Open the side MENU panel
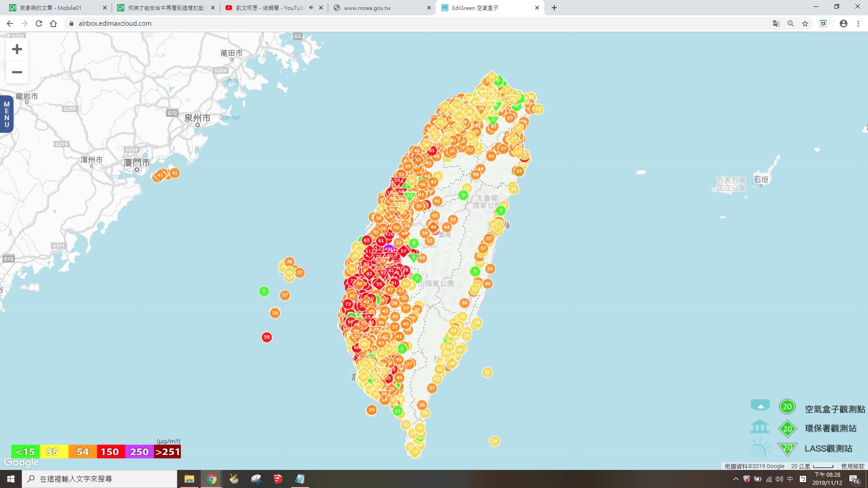This screenshot has width=868, height=488. pos(6,114)
